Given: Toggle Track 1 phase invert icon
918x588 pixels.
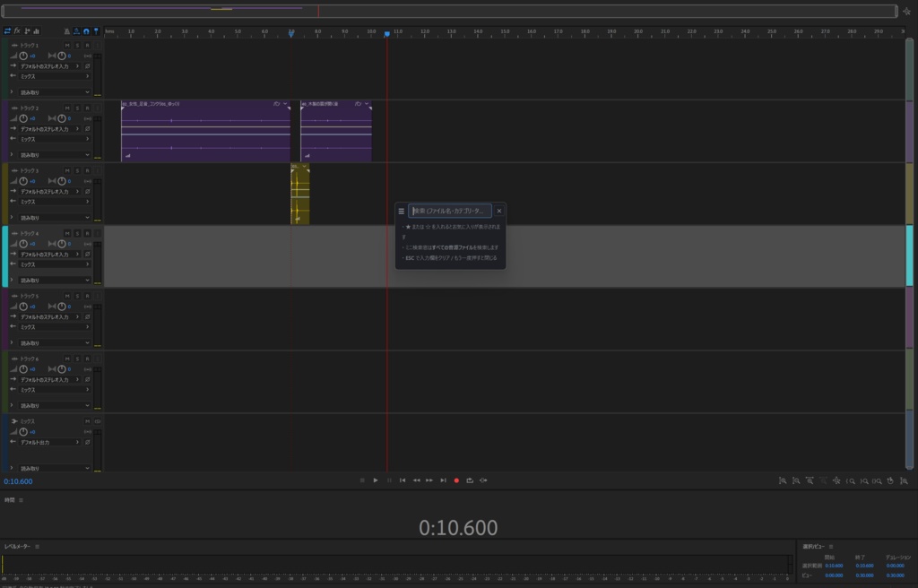Looking at the screenshot, I should coord(87,66).
